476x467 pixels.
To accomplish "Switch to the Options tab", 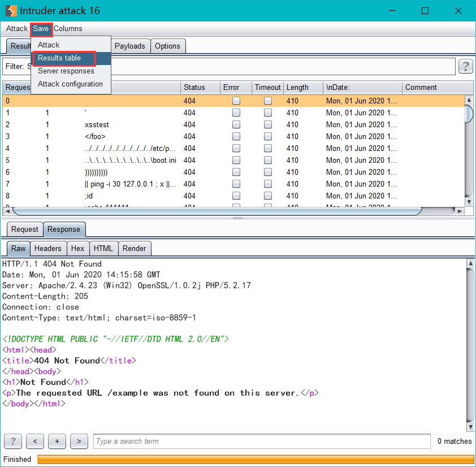I will click(167, 46).
